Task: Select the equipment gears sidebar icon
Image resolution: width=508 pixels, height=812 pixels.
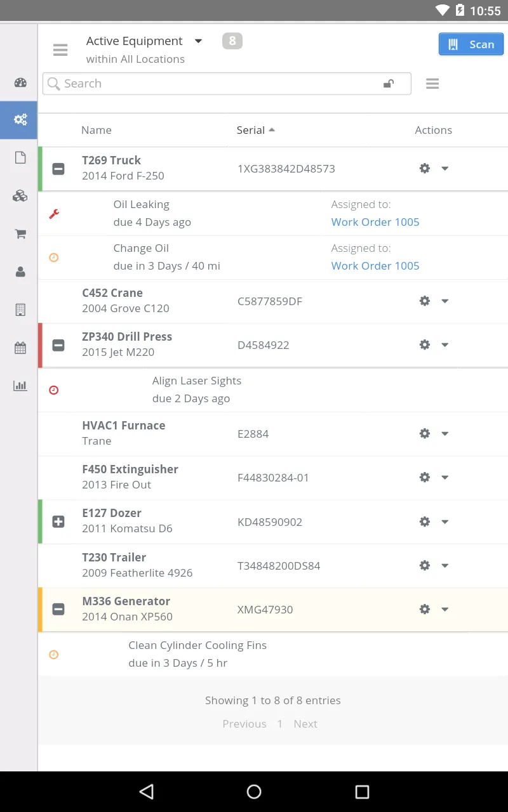Action: coord(20,119)
